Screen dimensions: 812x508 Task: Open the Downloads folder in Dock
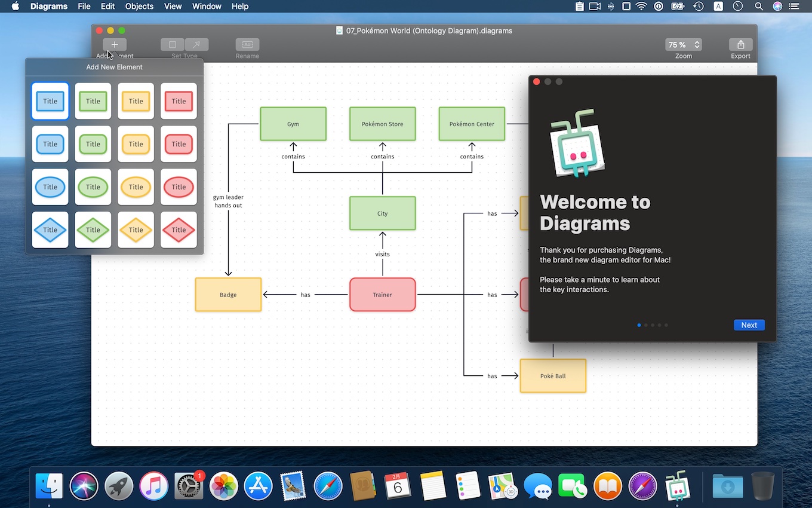click(728, 486)
